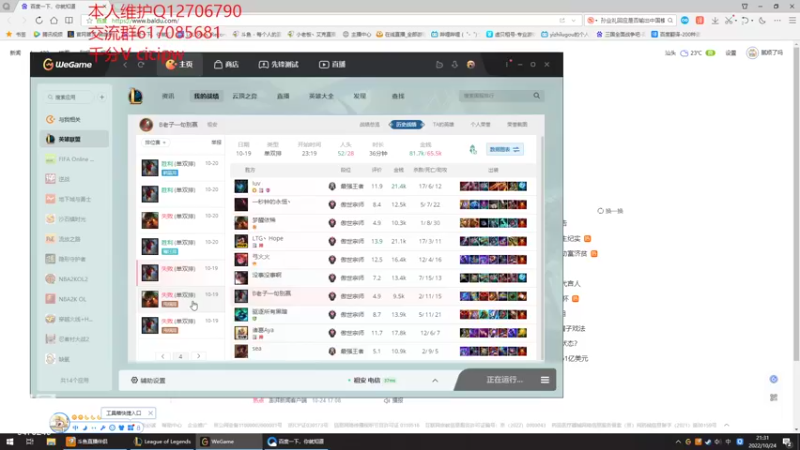This screenshot has width=800, height=450.
Task: Click the download icon in WeGame header
Action: click(455, 64)
